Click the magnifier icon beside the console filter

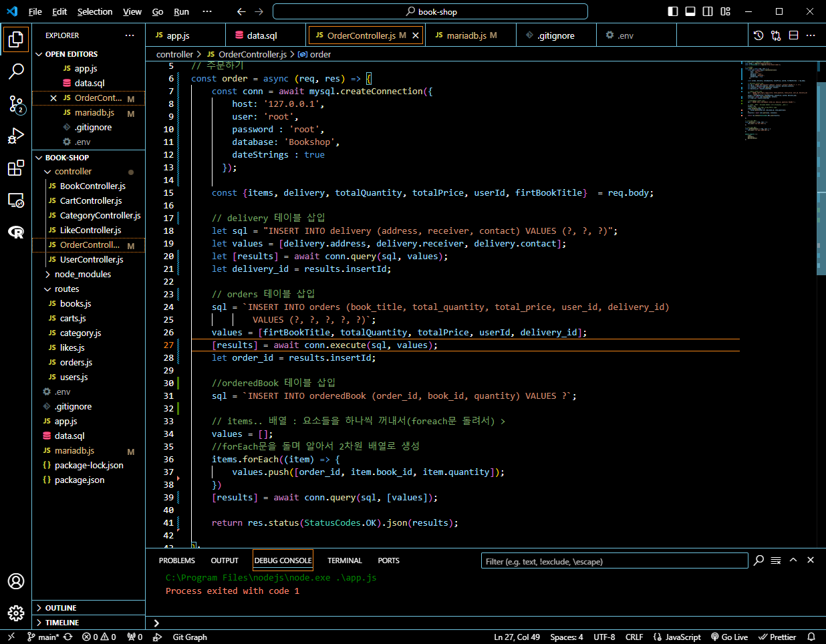point(759,560)
